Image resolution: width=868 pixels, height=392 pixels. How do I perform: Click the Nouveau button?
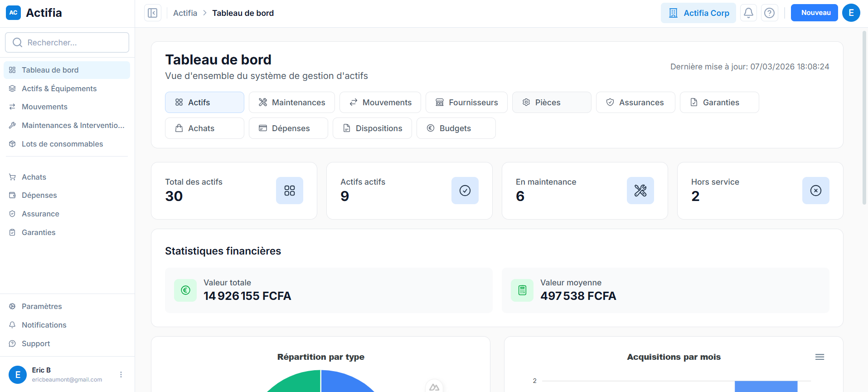[814, 13]
